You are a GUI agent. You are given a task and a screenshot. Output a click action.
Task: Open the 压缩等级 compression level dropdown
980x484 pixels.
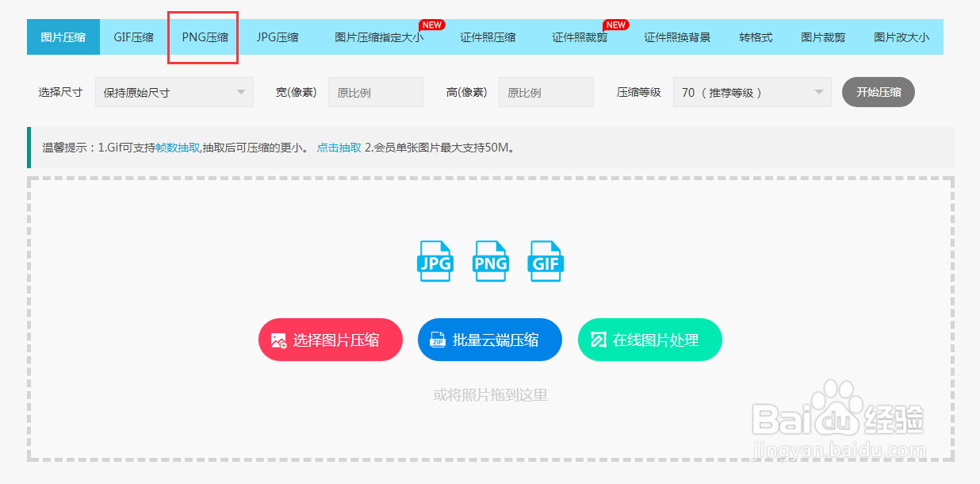[x=751, y=92]
